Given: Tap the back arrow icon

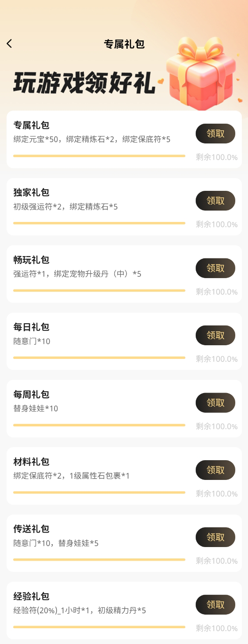Looking at the screenshot, I should pyautogui.click(x=9, y=44).
